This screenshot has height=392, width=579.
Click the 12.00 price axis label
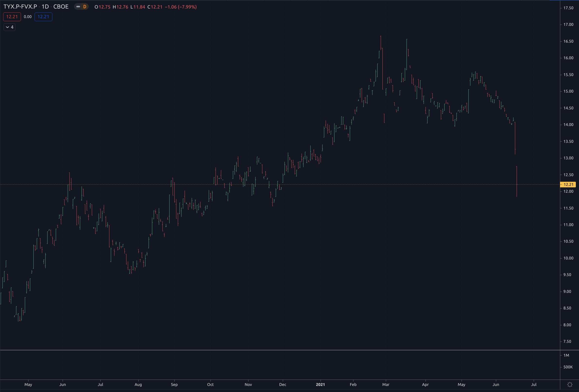pyautogui.click(x=568, y=191)
